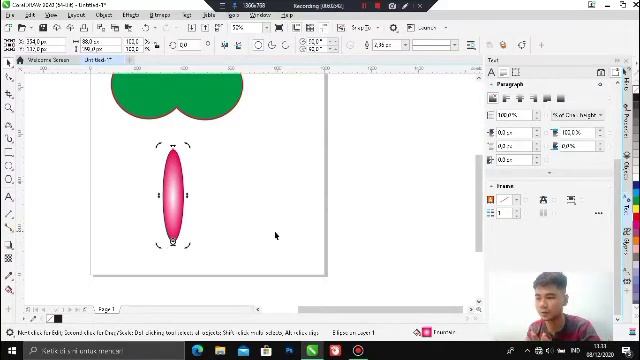Select the Color Eyedropper tool

[9, 276]
